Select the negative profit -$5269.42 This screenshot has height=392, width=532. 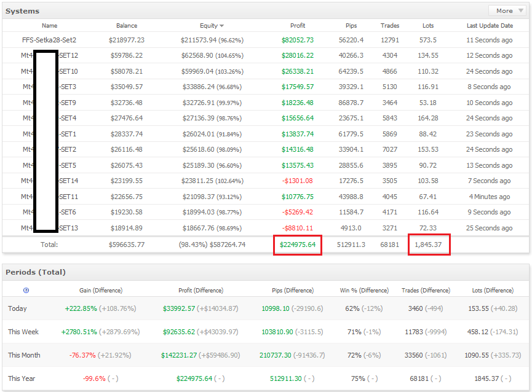(298, 212)
